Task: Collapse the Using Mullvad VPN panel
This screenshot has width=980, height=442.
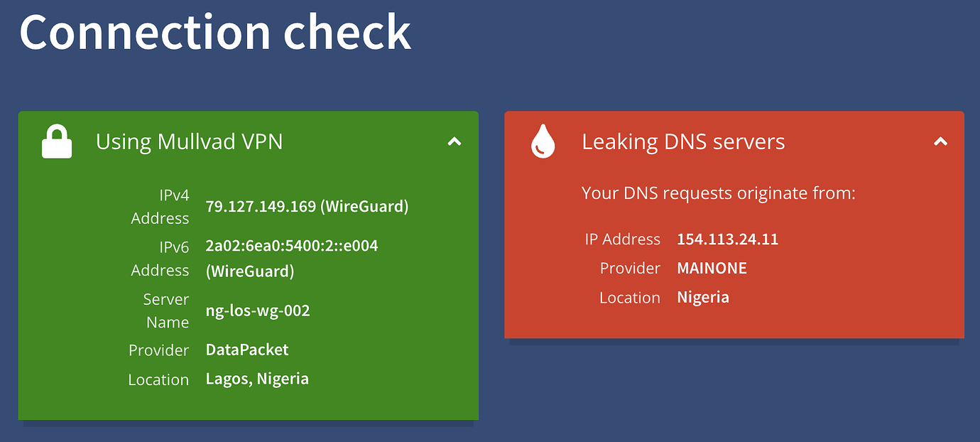Action: tap(454, 141)
